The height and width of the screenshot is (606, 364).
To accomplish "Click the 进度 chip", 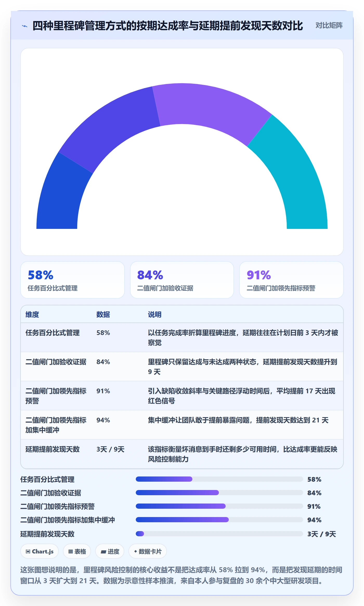I will 110,551.
